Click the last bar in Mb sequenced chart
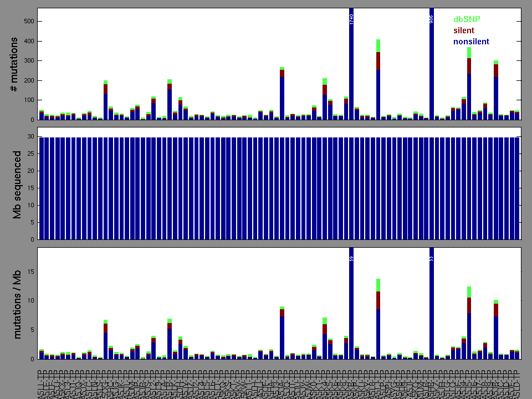The image size is (532, 399). [x=517, y=188]
